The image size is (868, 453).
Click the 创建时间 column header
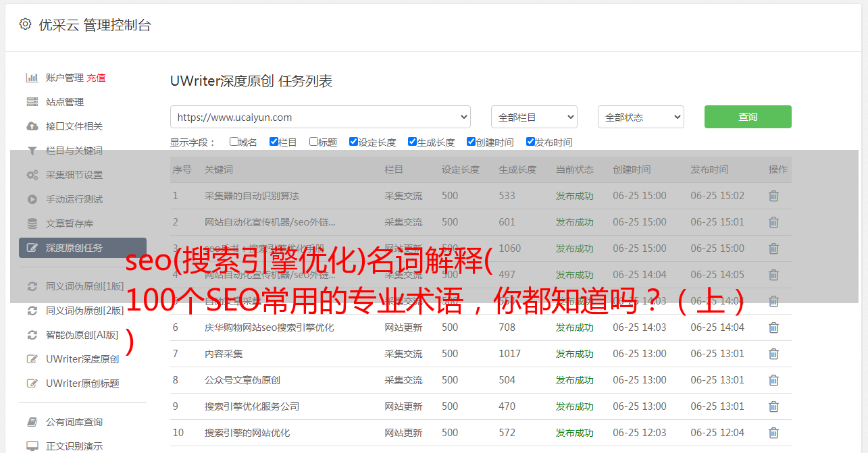[632, 169]
